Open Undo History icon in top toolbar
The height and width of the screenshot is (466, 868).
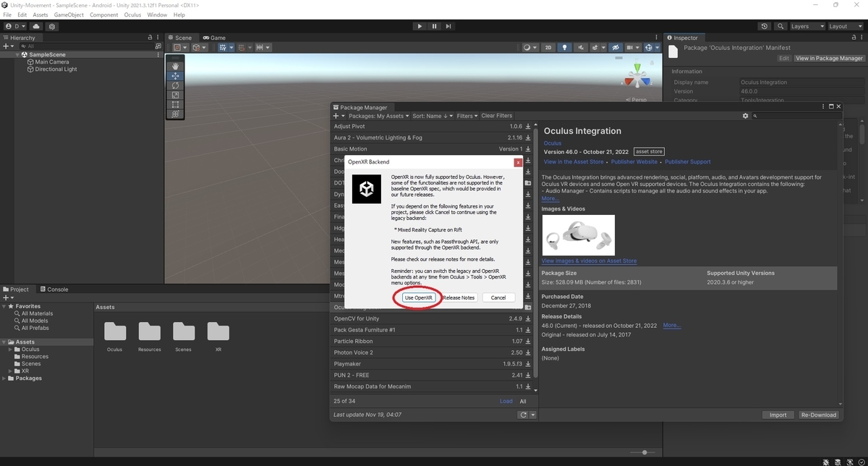765,26
